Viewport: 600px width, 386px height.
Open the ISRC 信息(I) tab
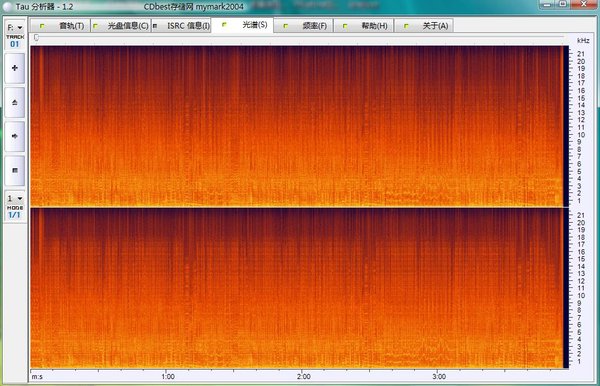(181, 26)
